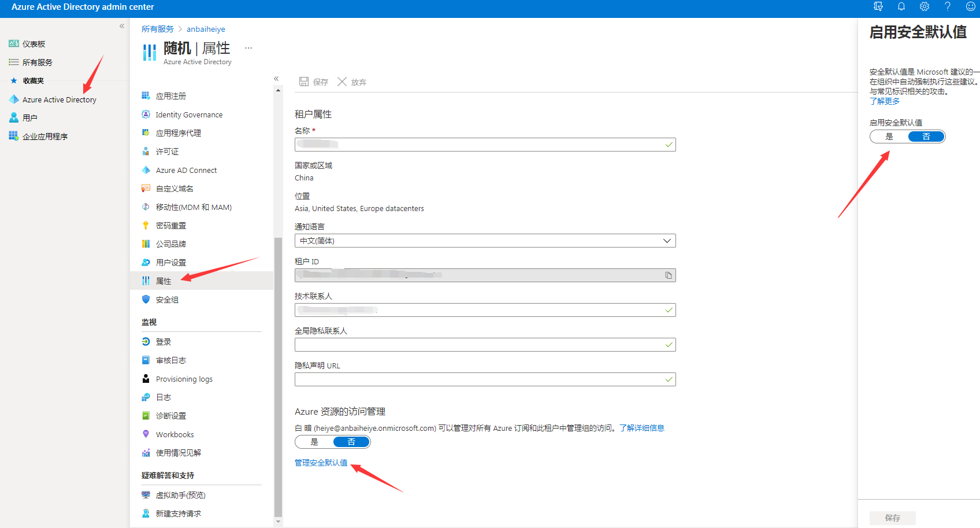This screenshot has width=980, height=528.
Task: Collapse the resource menu with double chevron
Action: pos(276,79)
